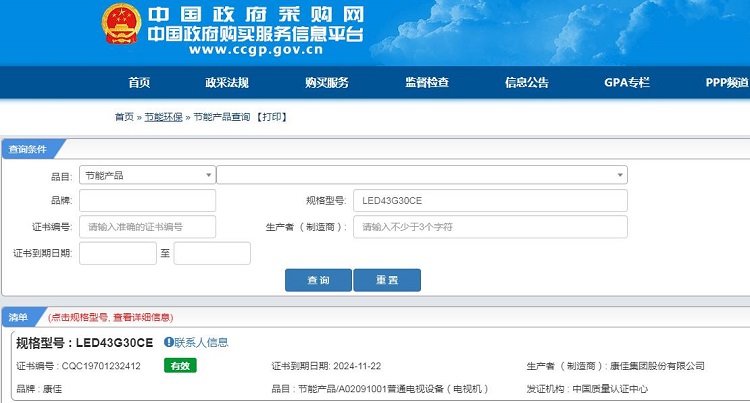Open the GPA专栏 navigation item
The image size is (750, 403).
[627, 82]
